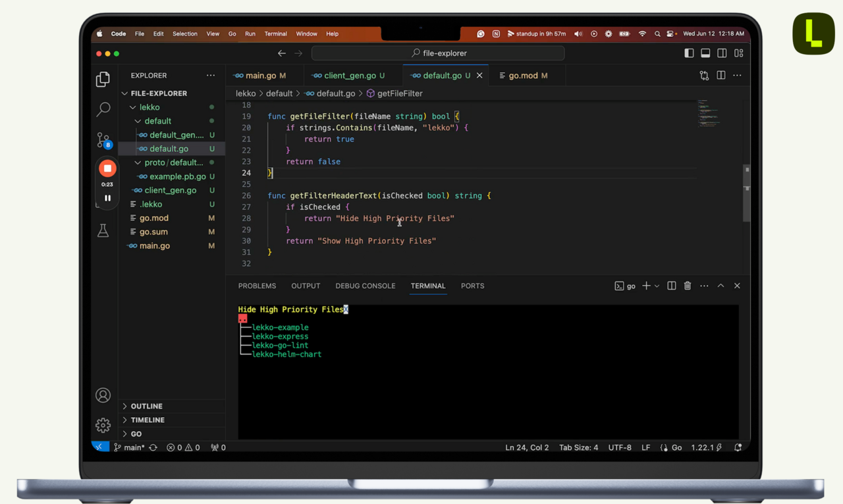Click the synchronize changes icon in status bar
The image size is (843, 504).
[153, 447]
